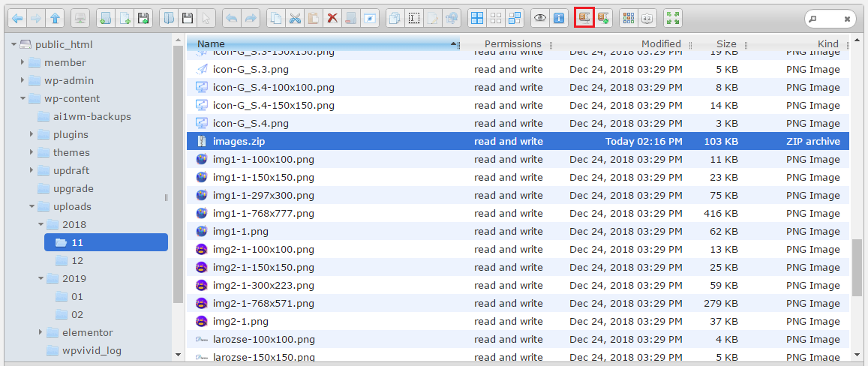Viewport: 868px width, 366px height.
Task: Collapse the 2018 folder arrow
Action: coord(41,225)
